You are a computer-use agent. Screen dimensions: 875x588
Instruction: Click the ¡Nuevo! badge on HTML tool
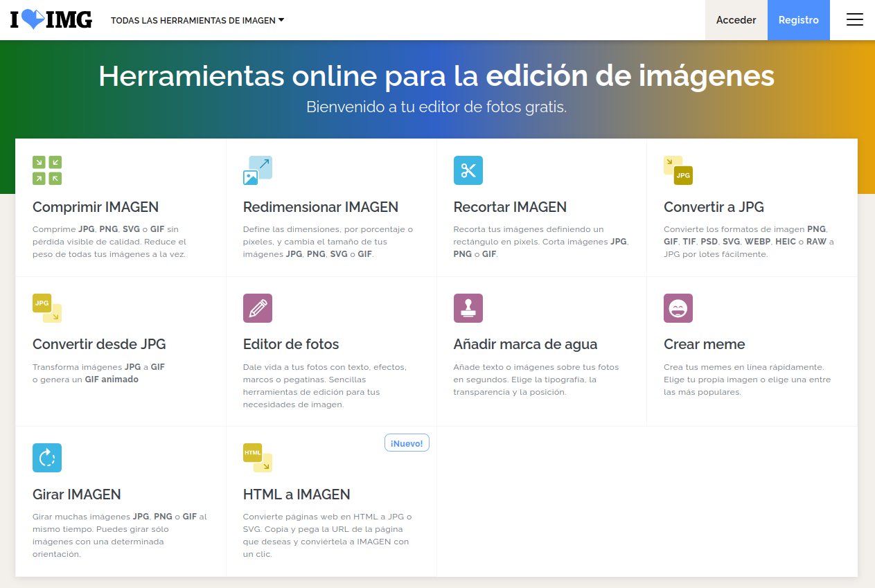[x=407, y=443]
